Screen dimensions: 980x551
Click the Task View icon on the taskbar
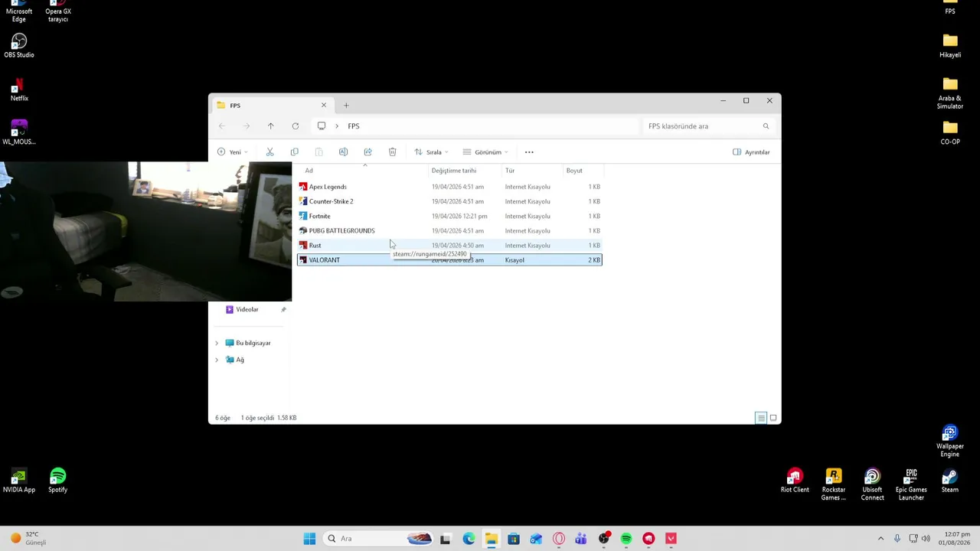point(446,539)
